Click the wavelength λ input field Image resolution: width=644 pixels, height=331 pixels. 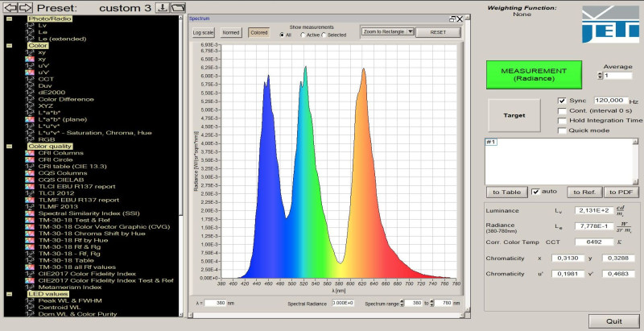tap(216, 303)
